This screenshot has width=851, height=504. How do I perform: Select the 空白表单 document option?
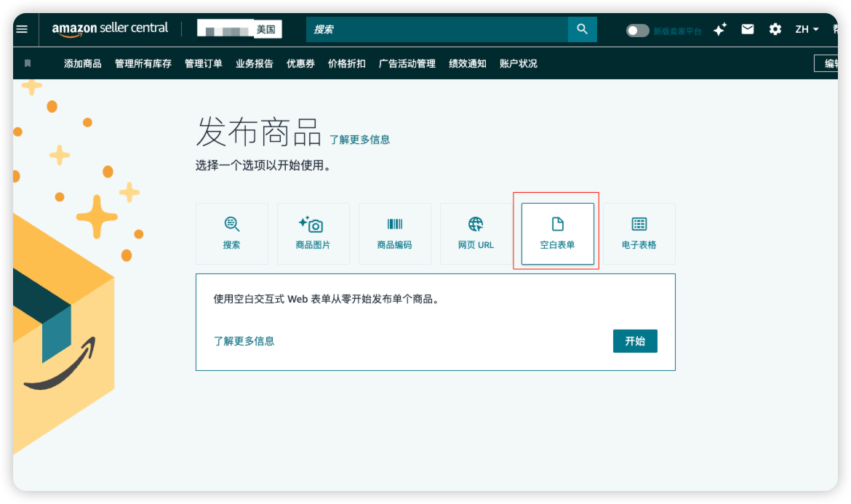pos(557,234)
